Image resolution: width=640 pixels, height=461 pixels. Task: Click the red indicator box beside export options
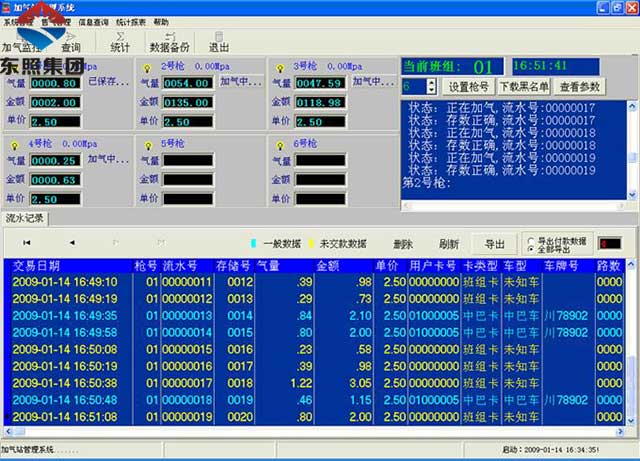[609, 244]
